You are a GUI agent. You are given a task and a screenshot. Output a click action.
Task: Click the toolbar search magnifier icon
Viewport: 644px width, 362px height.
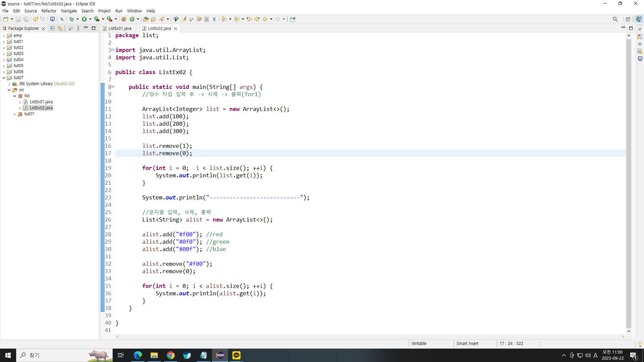[615, 19]
